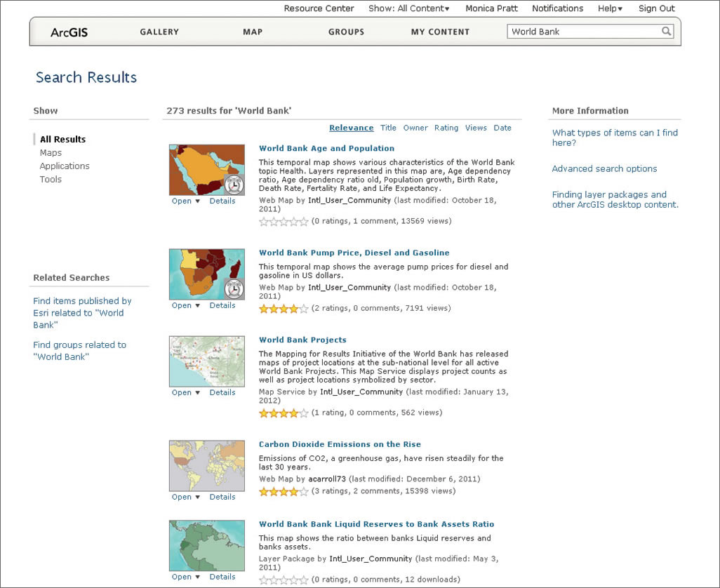Open Notifications
The image size is (720, 588).
557,8
